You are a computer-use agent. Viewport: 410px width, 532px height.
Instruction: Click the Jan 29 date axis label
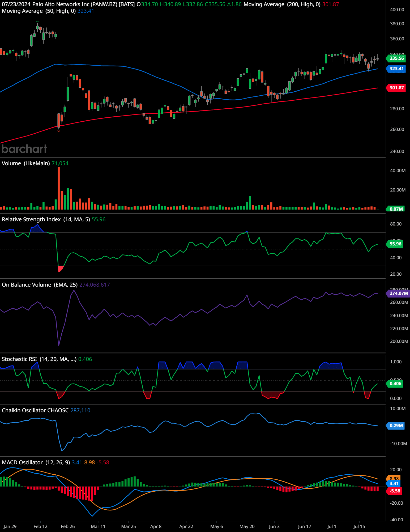(x=10, y=526)
